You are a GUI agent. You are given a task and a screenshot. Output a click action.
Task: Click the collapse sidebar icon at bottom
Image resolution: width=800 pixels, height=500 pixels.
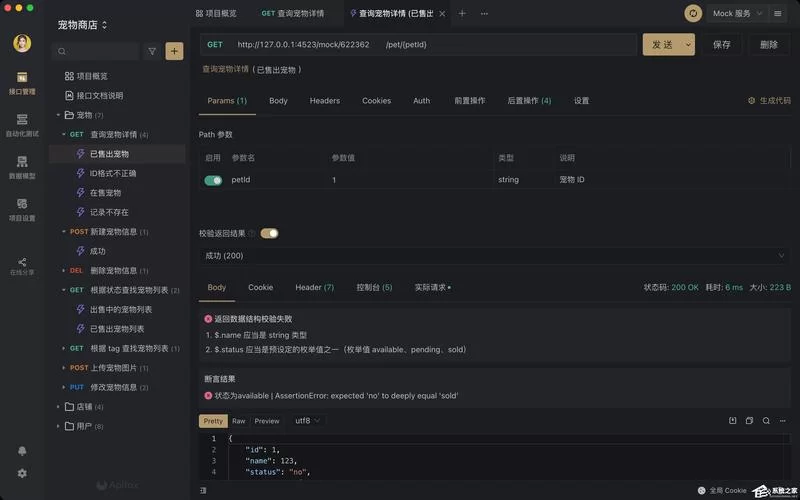(x=203, y=490)
